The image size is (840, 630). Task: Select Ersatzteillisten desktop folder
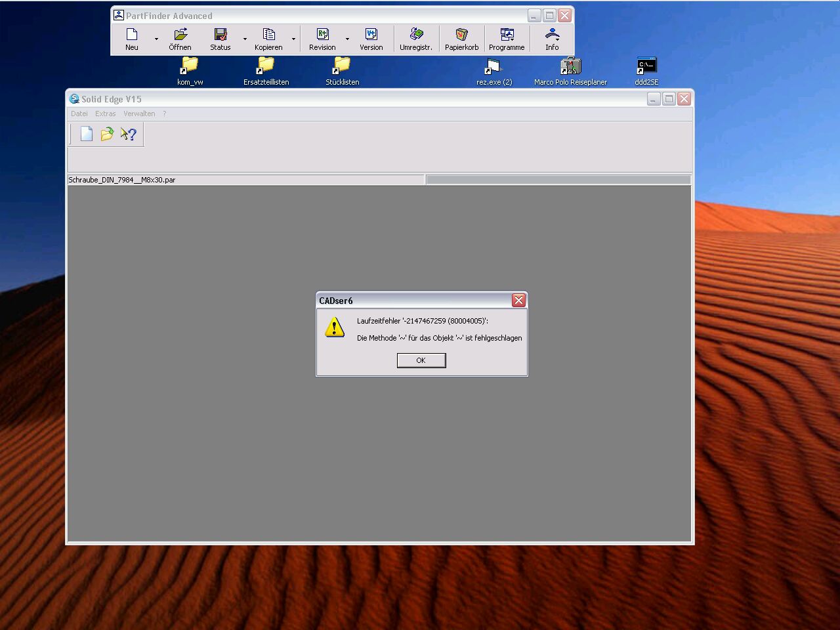(x=266, y=71)
